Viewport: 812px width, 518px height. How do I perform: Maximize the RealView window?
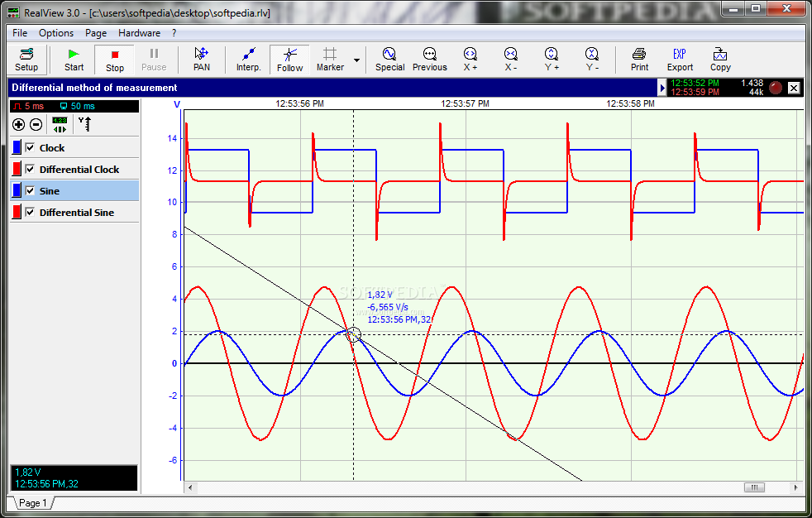(756, 9)
